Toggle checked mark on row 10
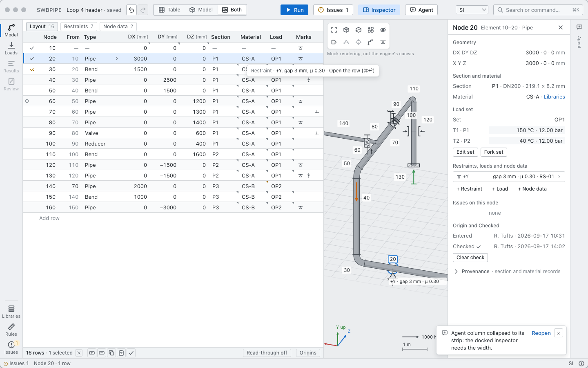Screen dimensions: 588x368 coord(32,48)
